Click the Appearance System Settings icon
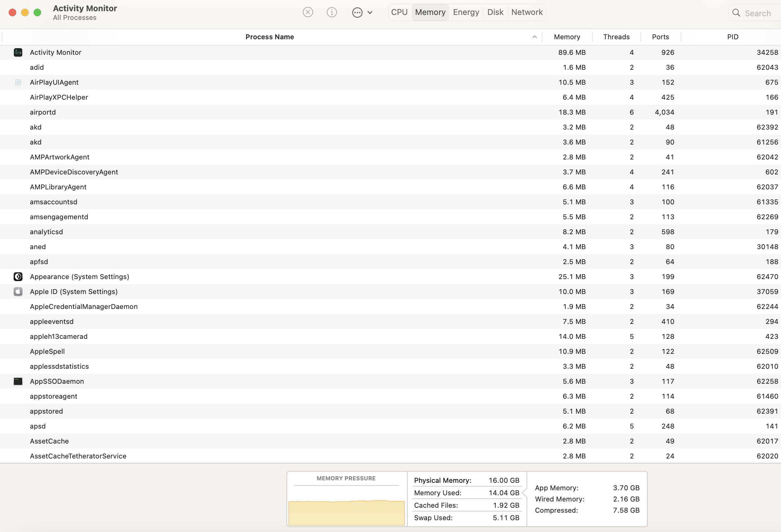 click(x=18, y=277)
